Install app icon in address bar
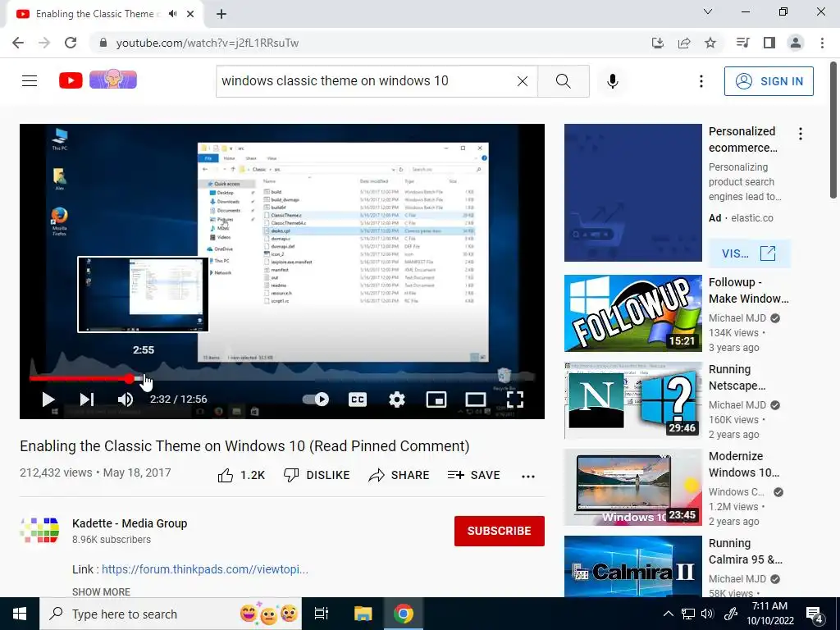The width and height of the screenshot is (840, 630). 658,43
